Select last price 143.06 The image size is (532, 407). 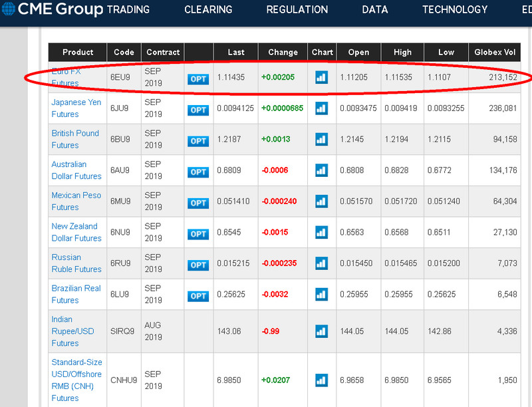click(229, 331)
